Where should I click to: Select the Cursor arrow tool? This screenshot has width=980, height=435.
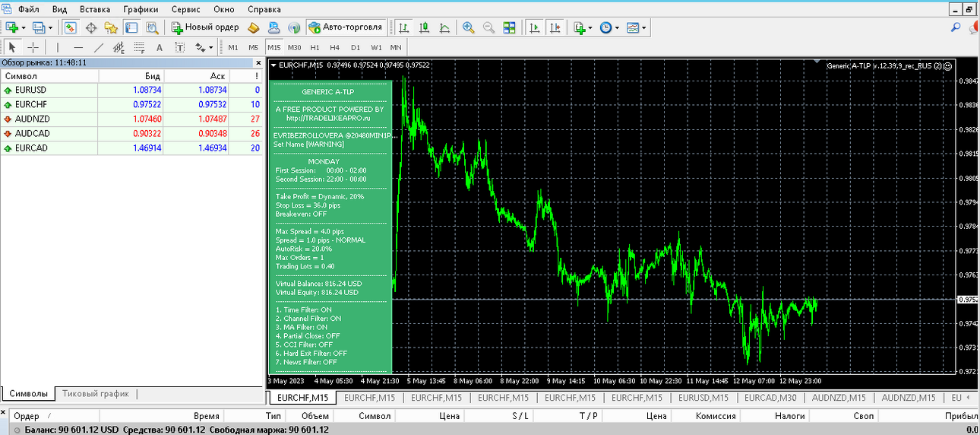[12, 47]
